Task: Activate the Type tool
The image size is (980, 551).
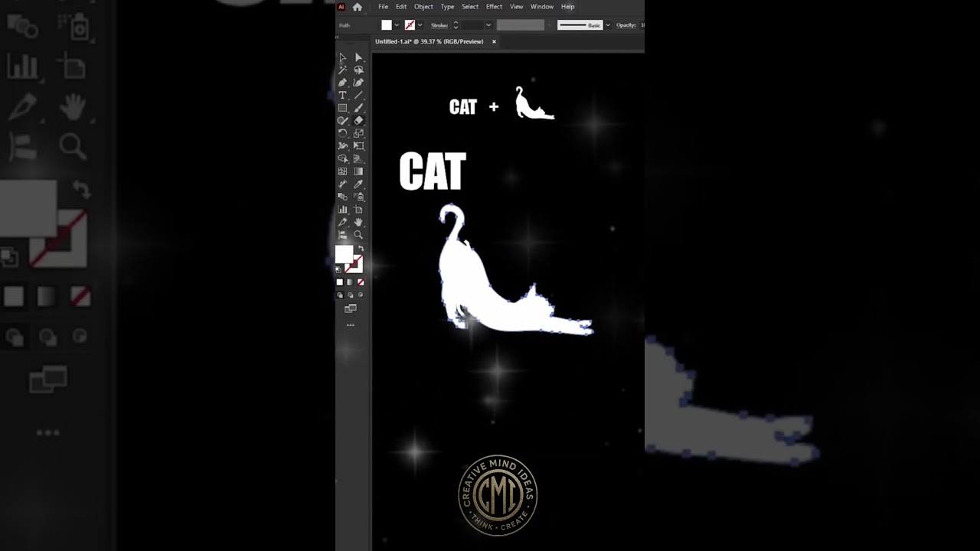Action: (x=342, y=95)
